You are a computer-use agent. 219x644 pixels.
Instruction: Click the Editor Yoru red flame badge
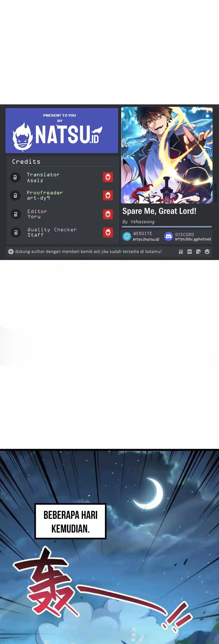click(108, 214)
